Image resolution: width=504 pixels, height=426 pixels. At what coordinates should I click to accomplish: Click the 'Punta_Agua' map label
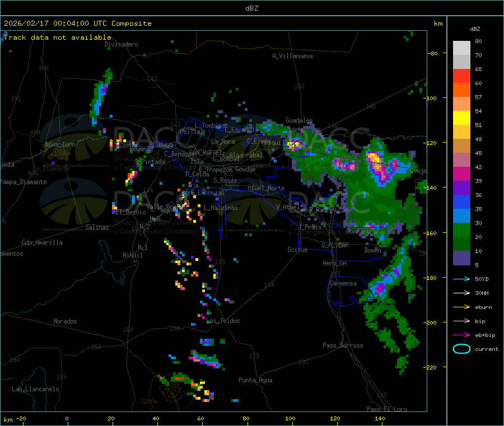pos(255,380)
